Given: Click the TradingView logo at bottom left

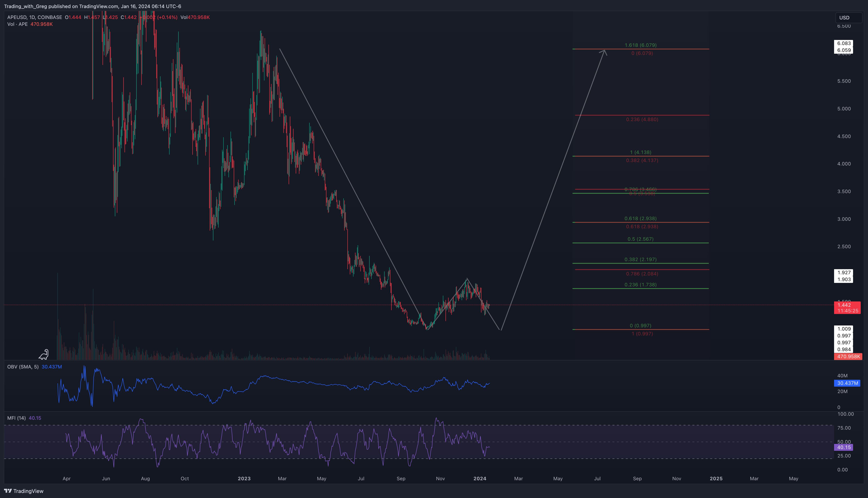Looking at the screenshot, I should click(x=24, y=491).
